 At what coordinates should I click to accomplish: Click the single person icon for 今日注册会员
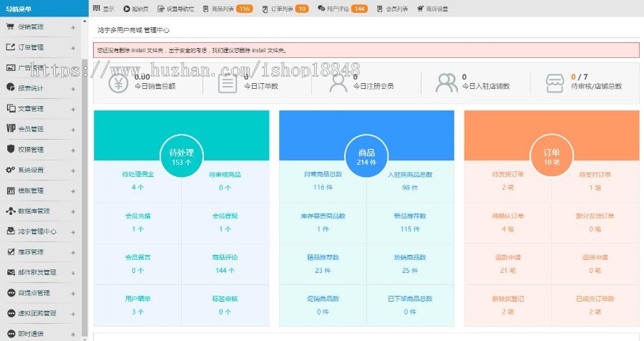pyautogui.click(x=338, y=83)
